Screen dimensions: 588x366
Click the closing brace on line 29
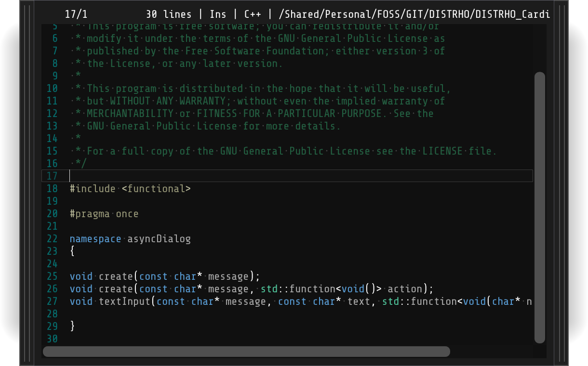[x=72, y=326]
